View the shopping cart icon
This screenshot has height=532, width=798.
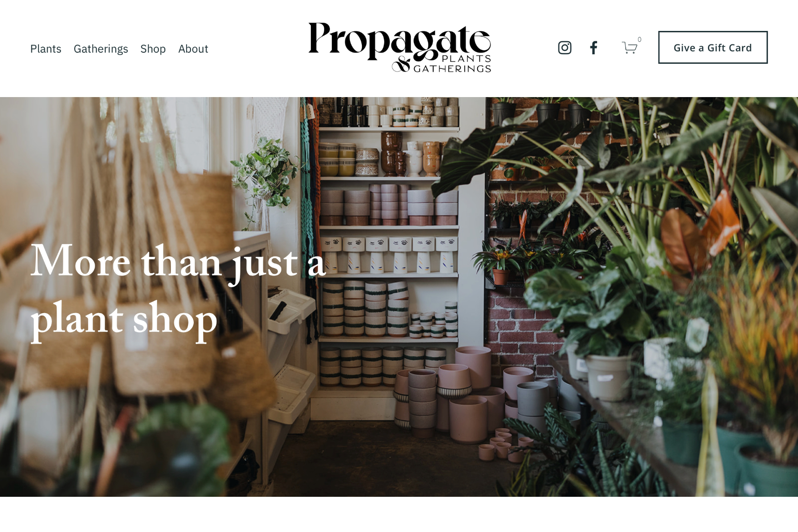(629, 48)
